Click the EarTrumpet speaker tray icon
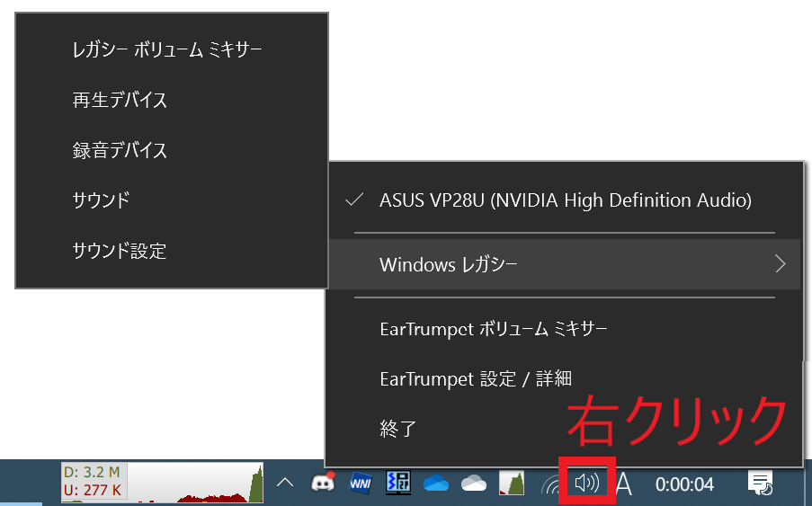Screen dimensions: 812x506 586,483
